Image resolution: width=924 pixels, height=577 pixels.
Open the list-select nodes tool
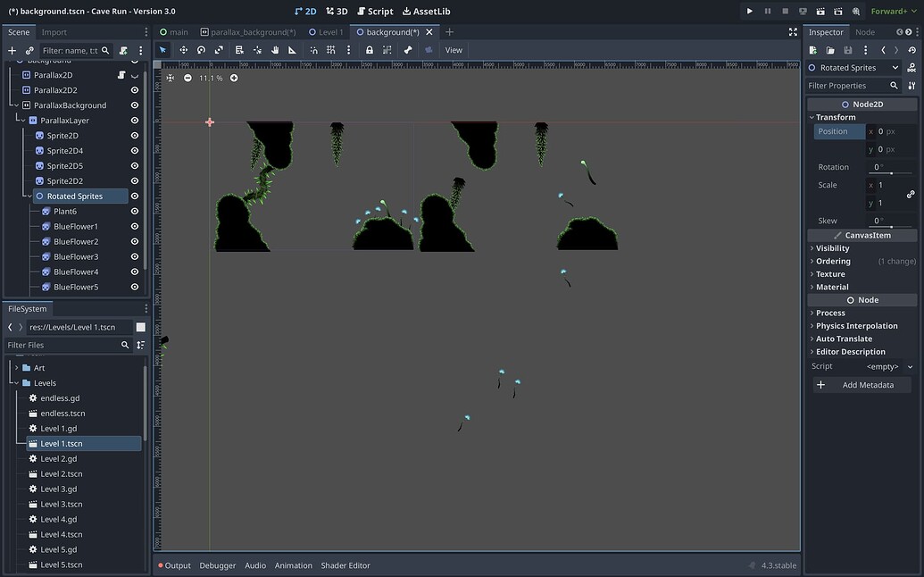[x=239, y=50]
